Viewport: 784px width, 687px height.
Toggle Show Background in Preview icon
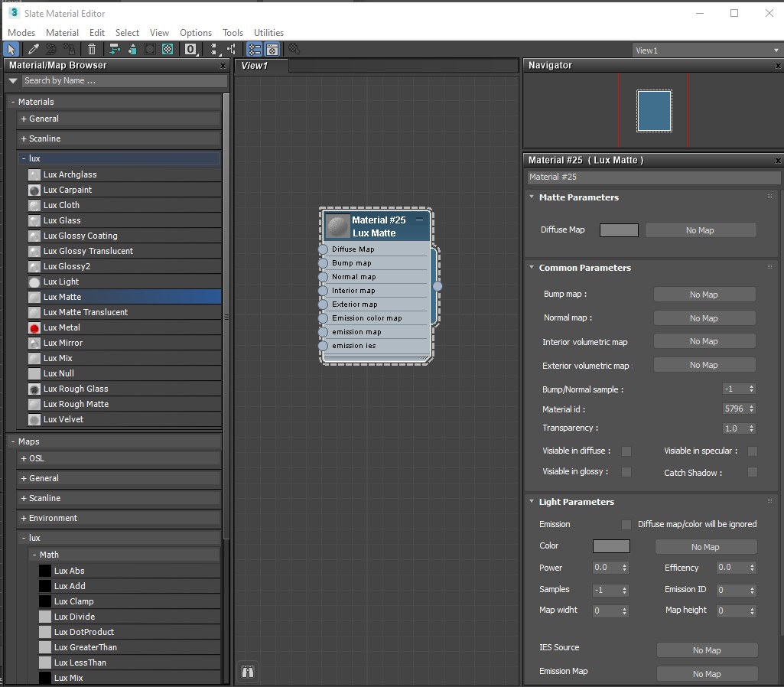pos(168,50)
